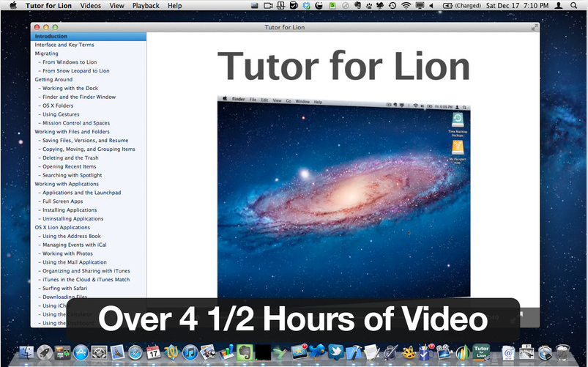Click the volume speaker icon
This screenshot has height=367, width=588.
pos(431,6)
